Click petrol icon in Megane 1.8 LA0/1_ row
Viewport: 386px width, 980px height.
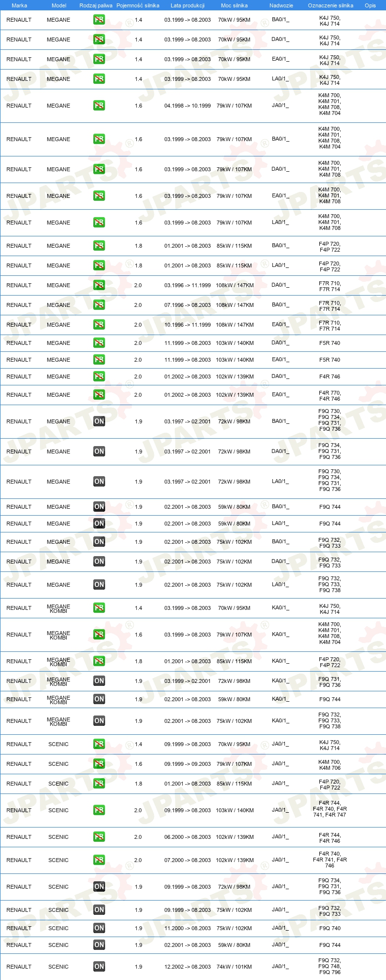coord(99,265)
